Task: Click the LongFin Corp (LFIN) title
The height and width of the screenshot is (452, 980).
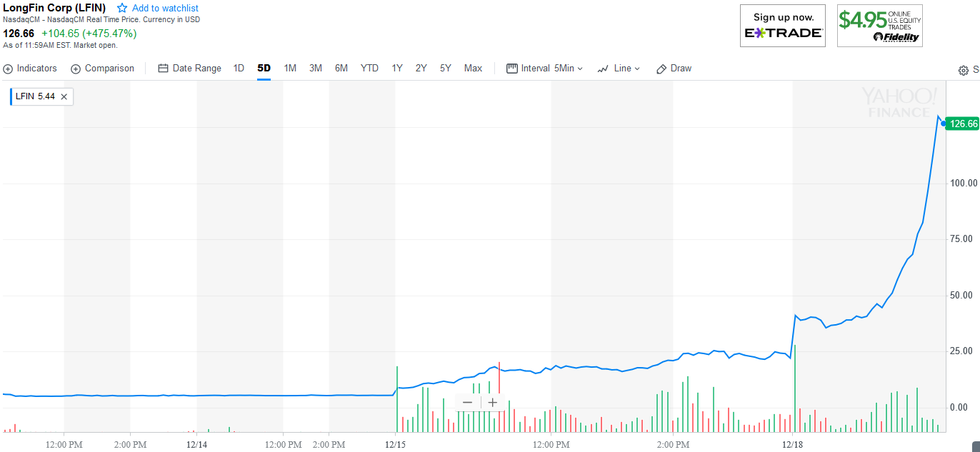Action: 54,8
